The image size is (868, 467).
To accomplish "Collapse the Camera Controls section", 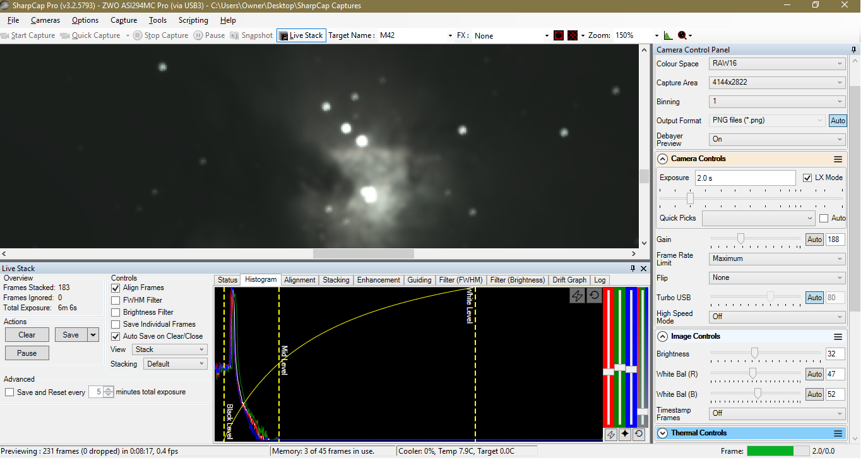I will 663,159.
